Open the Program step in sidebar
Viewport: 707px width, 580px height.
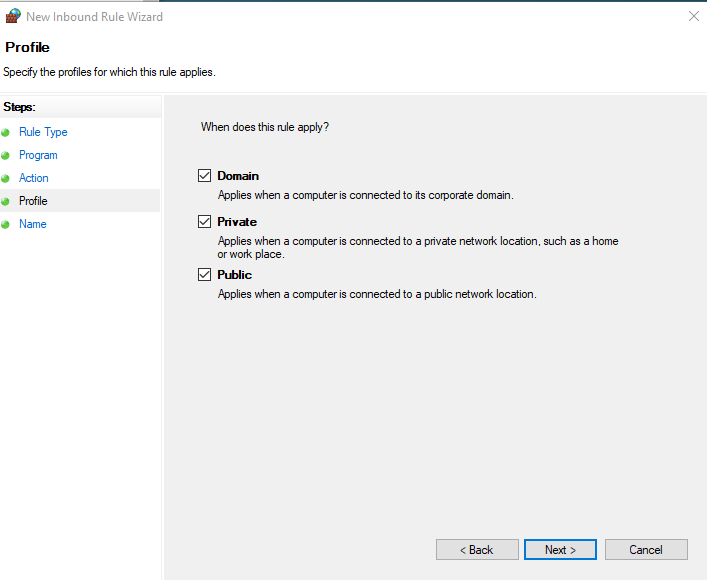tap(38, 155)
